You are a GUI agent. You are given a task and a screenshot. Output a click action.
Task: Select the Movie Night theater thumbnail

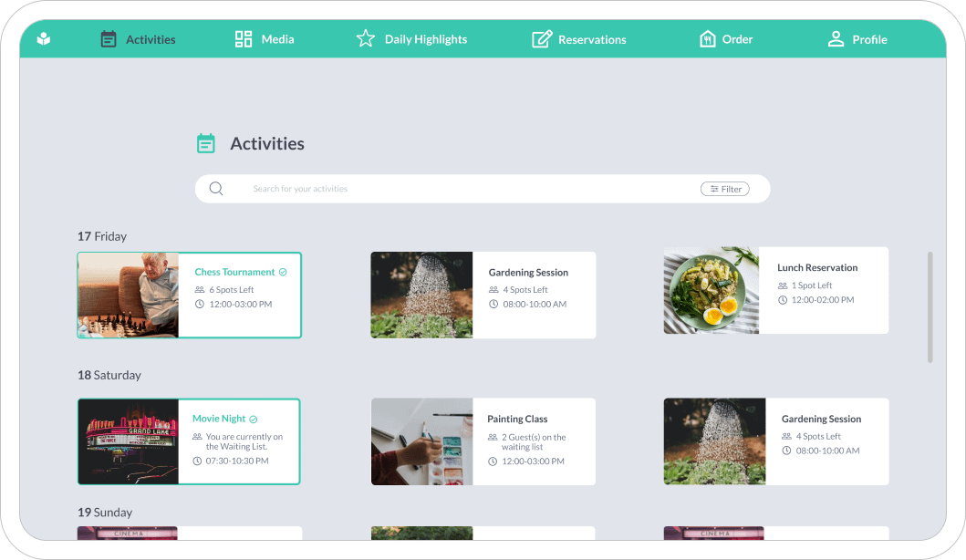pyautogui.click(x=128, y=441)
